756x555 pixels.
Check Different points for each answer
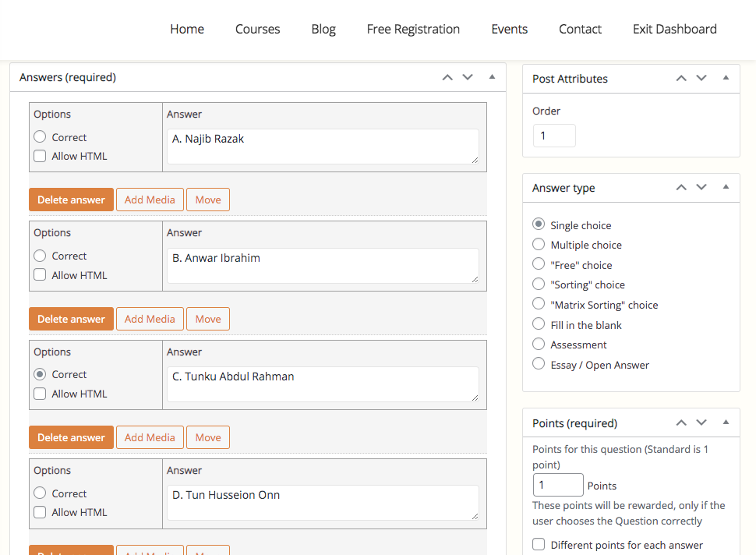tap(539, 545)
